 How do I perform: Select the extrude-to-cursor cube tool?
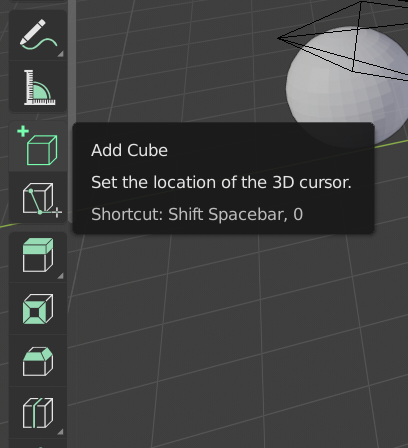[38, 198]
